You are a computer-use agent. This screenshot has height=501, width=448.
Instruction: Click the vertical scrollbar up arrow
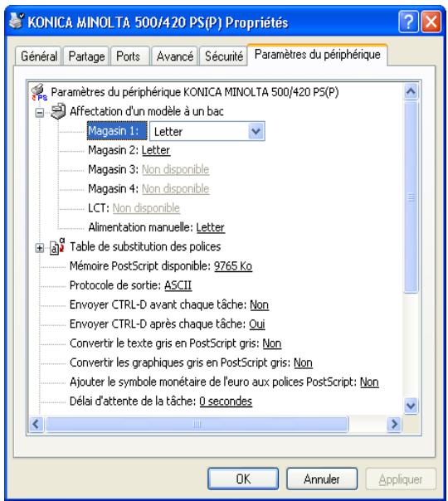point(411,92)
